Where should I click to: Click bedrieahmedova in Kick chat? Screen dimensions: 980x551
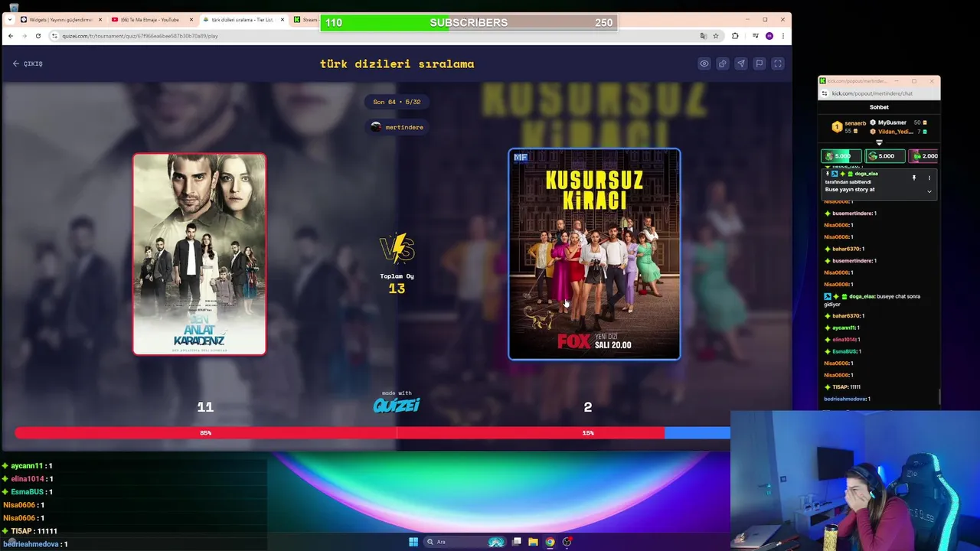click(x=845, y=399)
